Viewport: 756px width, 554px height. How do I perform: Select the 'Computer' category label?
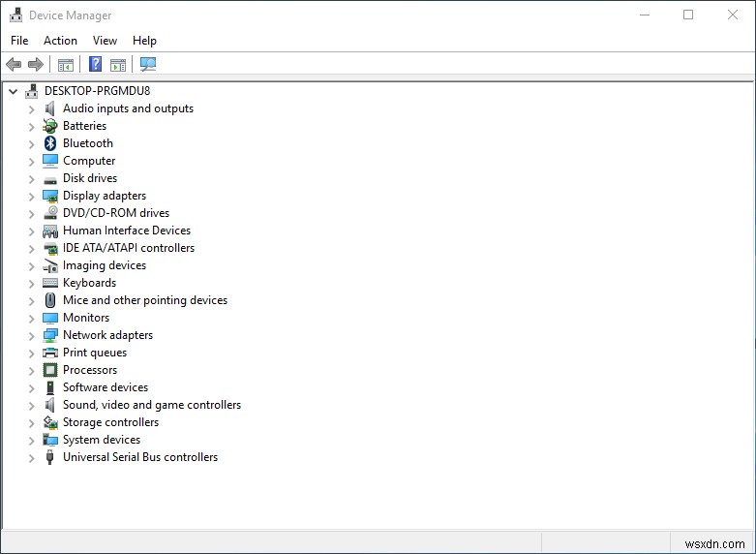point(89,161)
